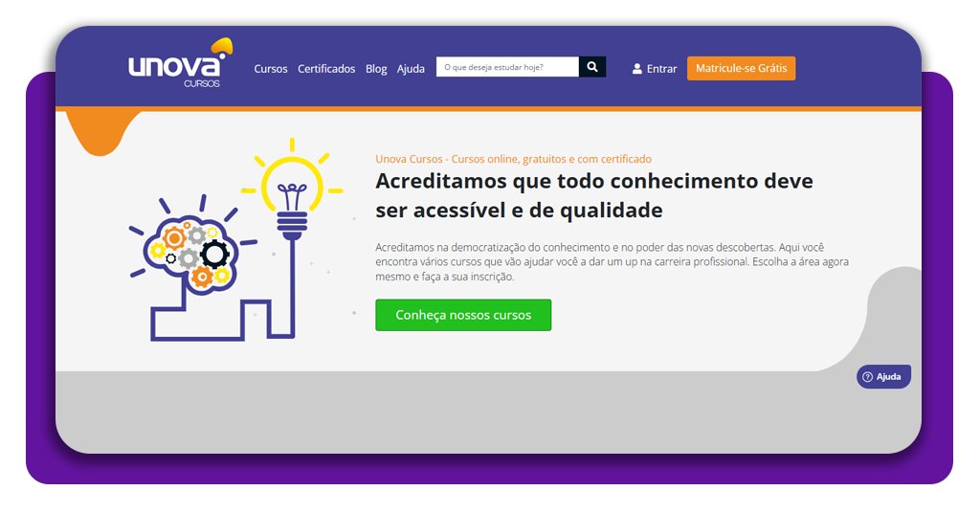Click the green Conheça nossos cursos button
980x513 pixels.
pyautogui.click(x=463, y=315)
